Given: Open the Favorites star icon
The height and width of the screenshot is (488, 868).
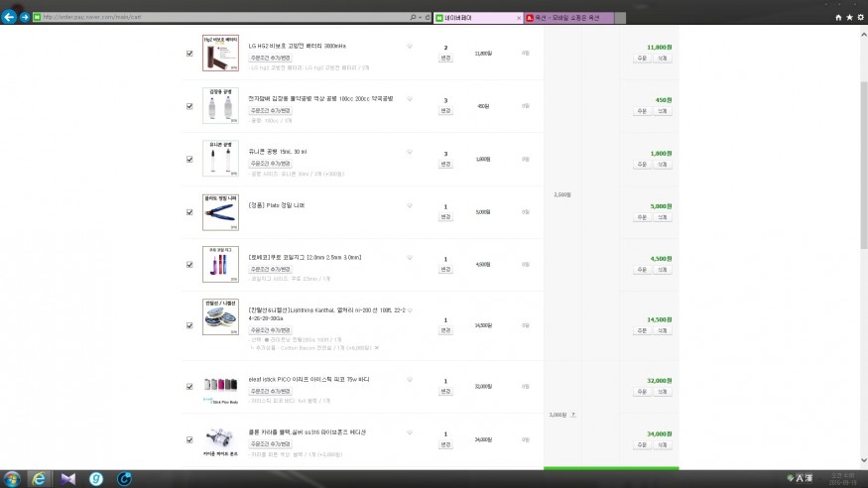Looking at the screenshot, I should [x=849, y=17].
